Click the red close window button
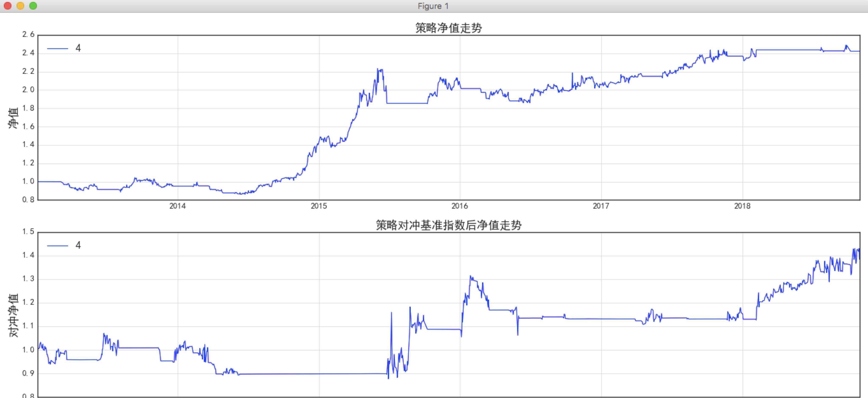 [x=7, y=6]
